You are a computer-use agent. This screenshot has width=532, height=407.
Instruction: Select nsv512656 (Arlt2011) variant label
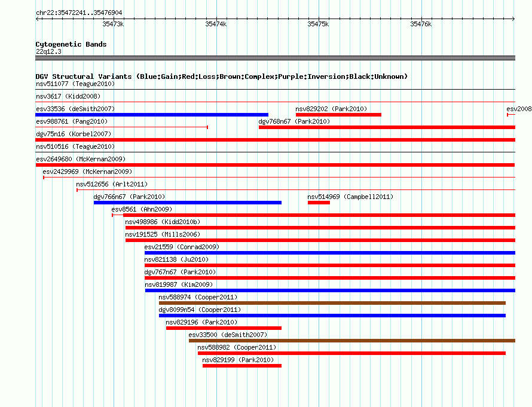coord(112,184)
